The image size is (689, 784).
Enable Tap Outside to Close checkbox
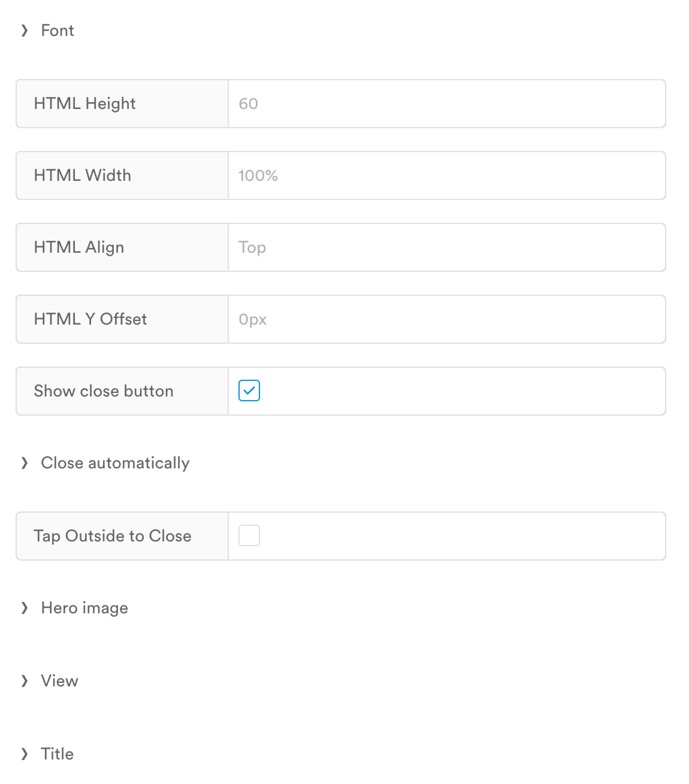point(249,535)
